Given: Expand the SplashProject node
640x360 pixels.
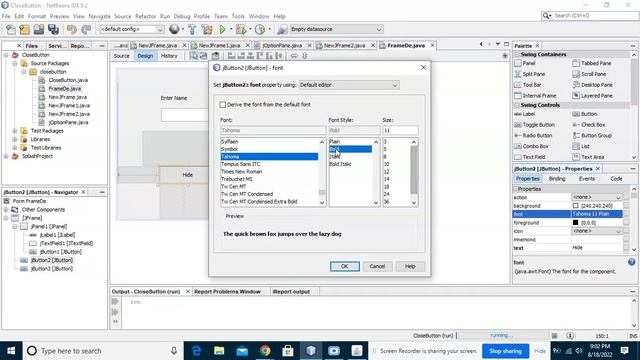Looking at the screenshot, I should coord(6,156).
